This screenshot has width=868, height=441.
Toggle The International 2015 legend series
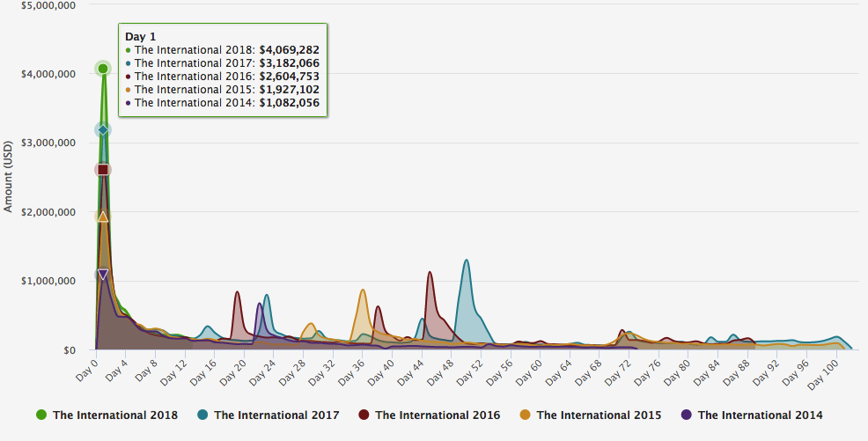coord(591,415)
